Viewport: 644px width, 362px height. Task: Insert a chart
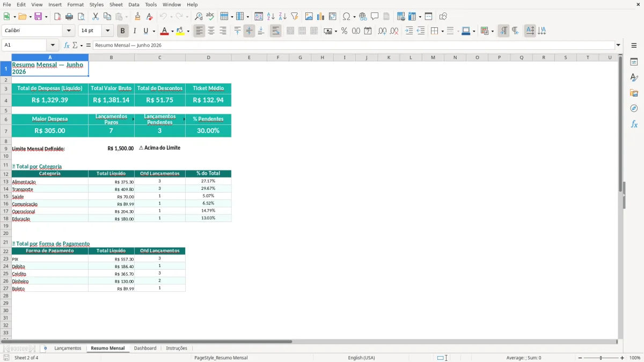tap(321, 17)
